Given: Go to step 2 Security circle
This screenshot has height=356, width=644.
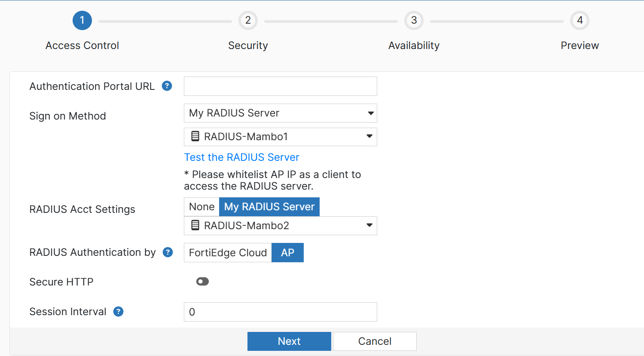Looking at the screenshot, I should [x=248, y=21].
